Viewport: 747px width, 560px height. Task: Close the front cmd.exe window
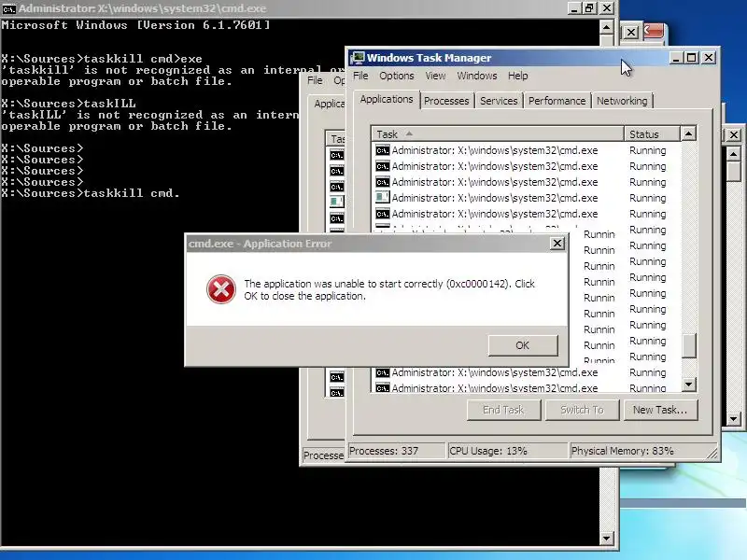606,8
